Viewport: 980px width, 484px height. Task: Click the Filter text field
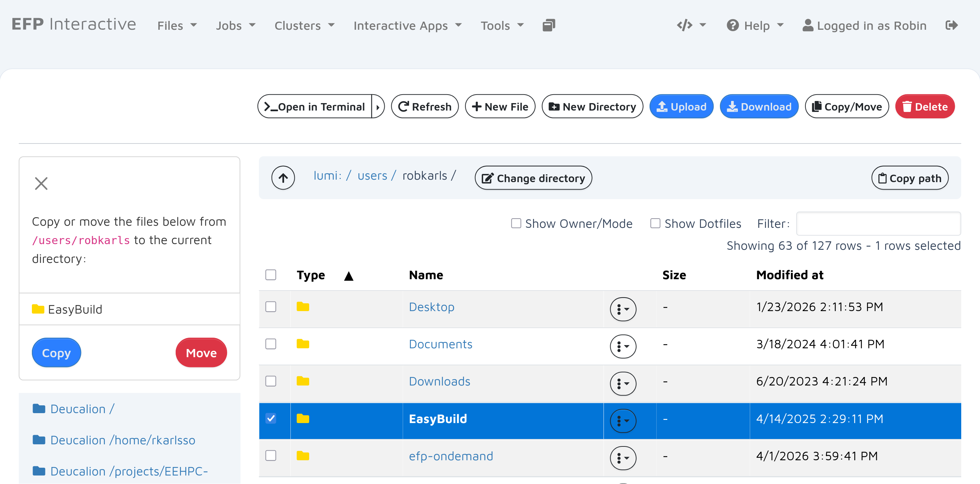[x=878, y=224]
